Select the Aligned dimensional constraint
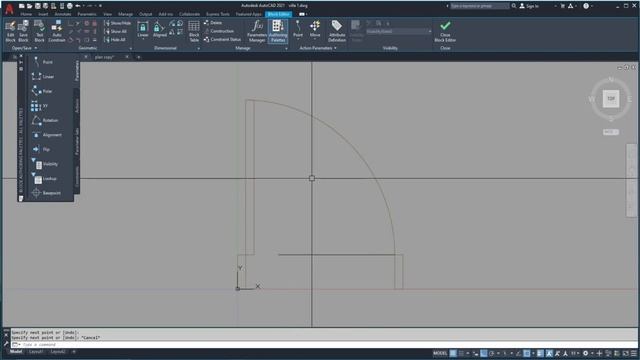 point(160,30)
